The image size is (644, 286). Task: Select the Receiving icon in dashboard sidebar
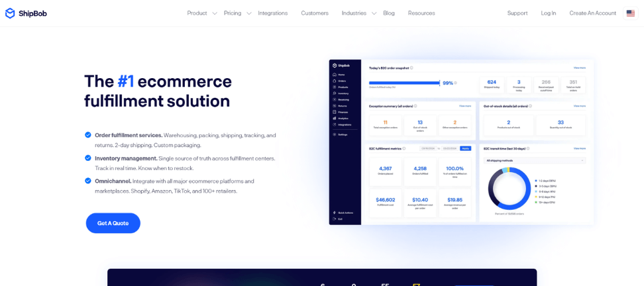coord(335,100)
